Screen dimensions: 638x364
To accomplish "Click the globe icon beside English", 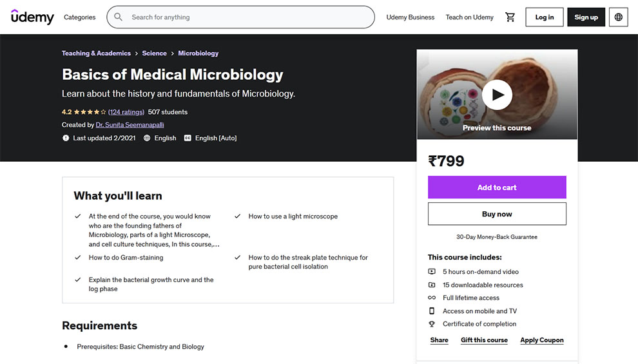I will click(x=147, y=138).
